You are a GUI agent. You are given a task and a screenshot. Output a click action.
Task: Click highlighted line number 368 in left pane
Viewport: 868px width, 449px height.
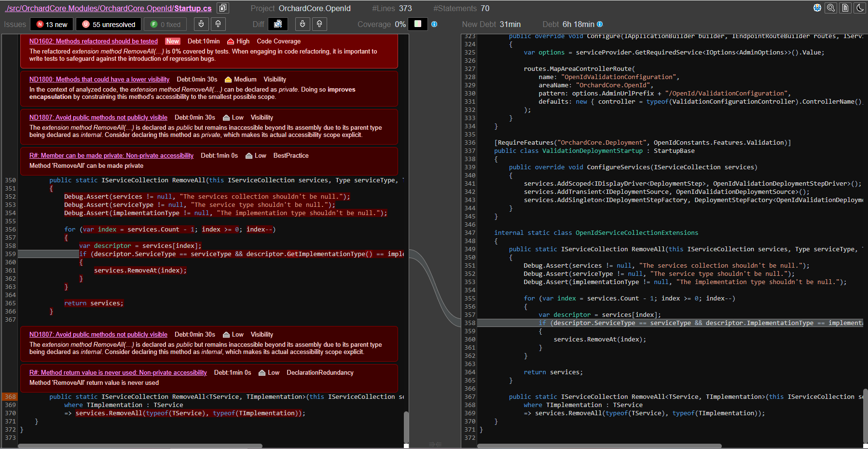[10, 397]
